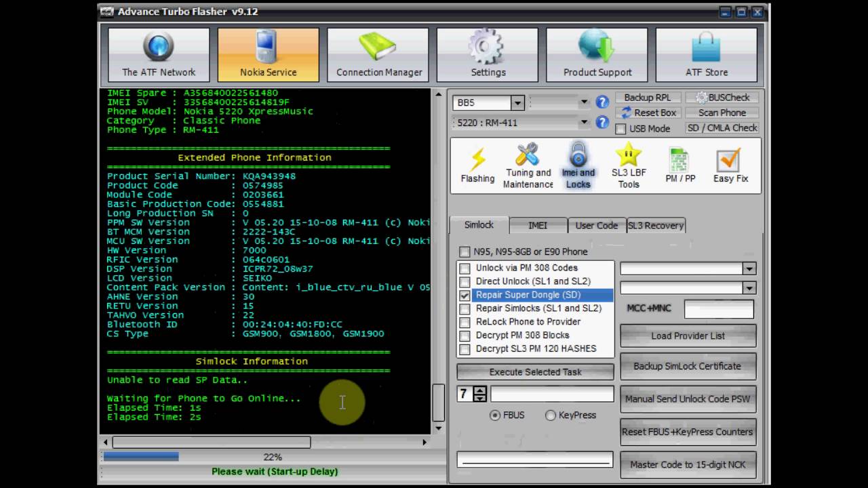Check Repair Simlocks (SL1 and SL2)
This screenshot has height=488, width=868.
tap(465, 308)
